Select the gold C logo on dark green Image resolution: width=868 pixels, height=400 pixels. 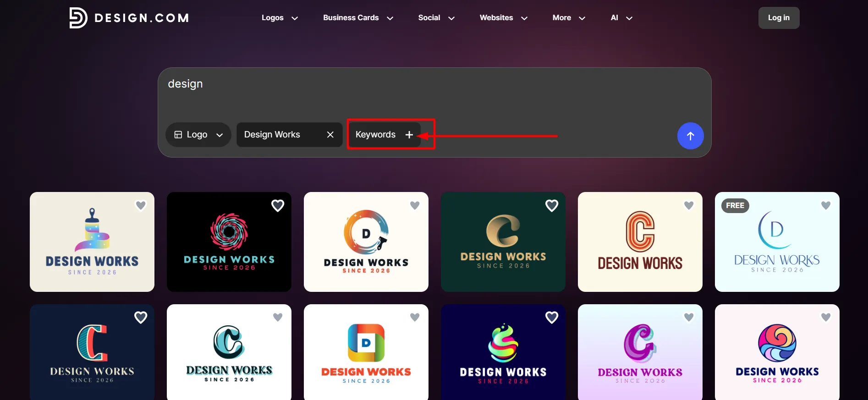click(503, 242)
